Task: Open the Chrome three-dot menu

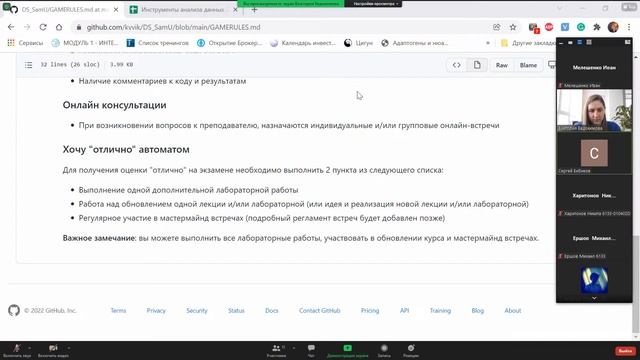Action: point(629,27)
